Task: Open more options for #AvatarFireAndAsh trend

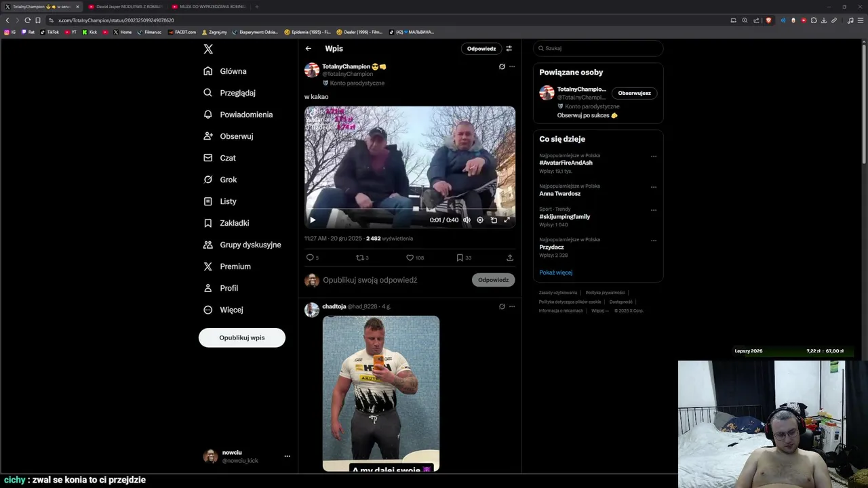Action: click(654, 157)
